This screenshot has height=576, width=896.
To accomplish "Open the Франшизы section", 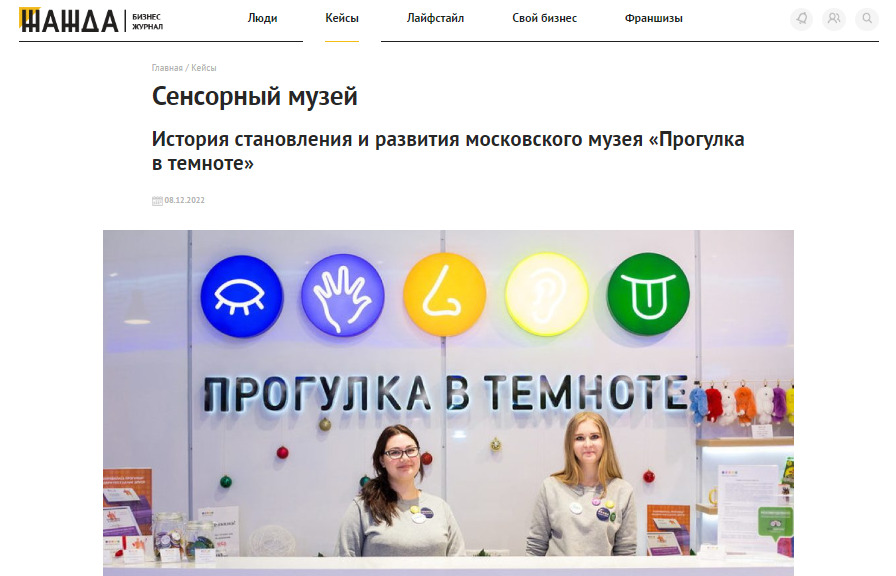I will click(654, 18).
